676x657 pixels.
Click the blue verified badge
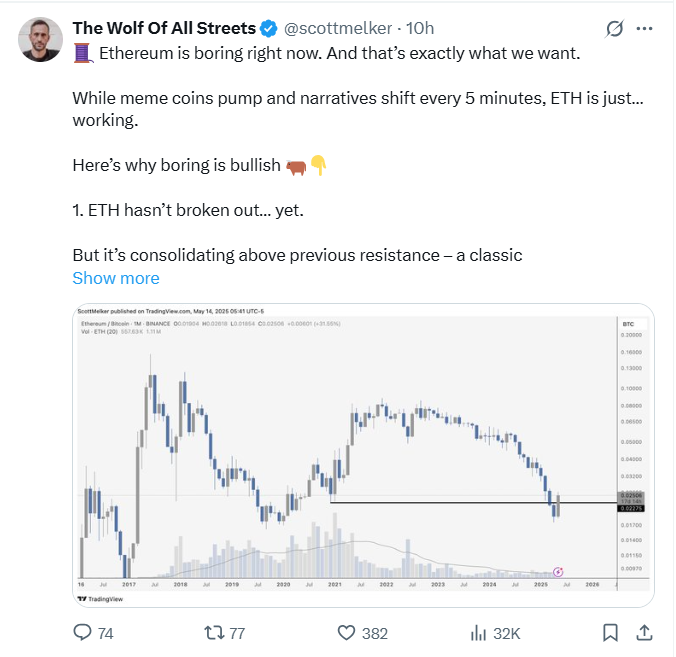pyautogui.click(x=270, y=28)
